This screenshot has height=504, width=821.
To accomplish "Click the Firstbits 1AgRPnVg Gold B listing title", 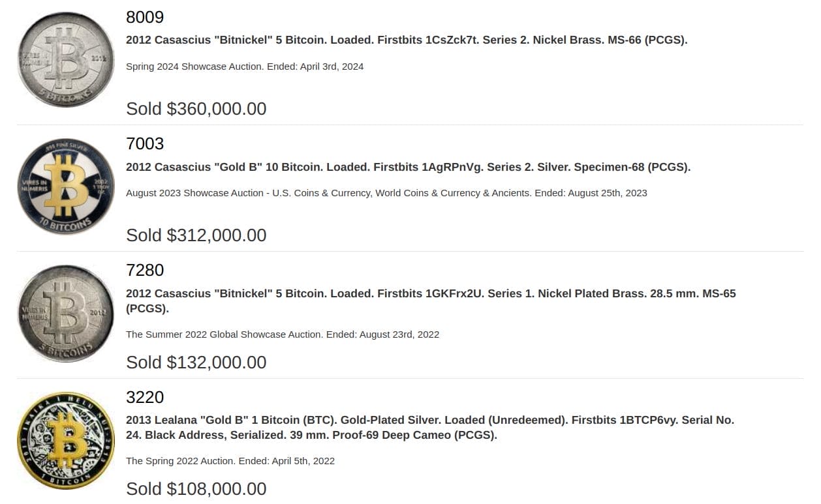I will pyautogui.click(x=408, y=167).
